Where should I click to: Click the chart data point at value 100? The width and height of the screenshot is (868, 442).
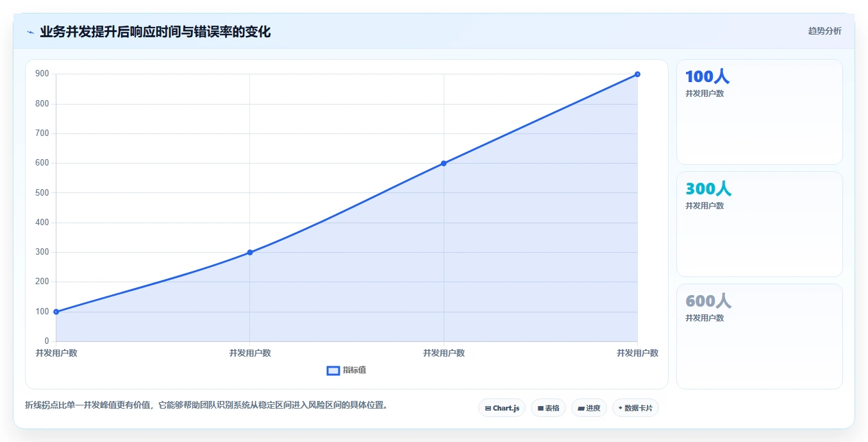point(56,312)
